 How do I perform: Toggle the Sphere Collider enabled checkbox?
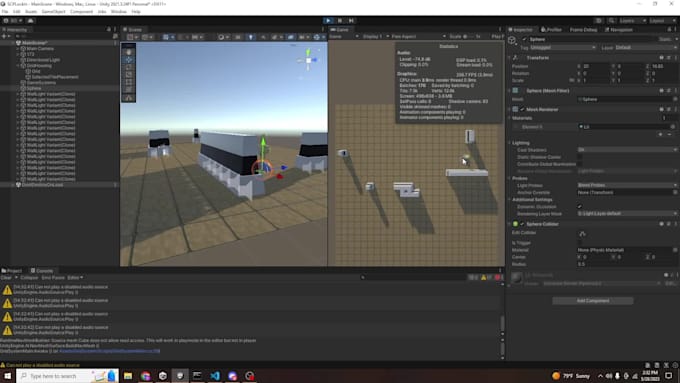coord(522,224)
